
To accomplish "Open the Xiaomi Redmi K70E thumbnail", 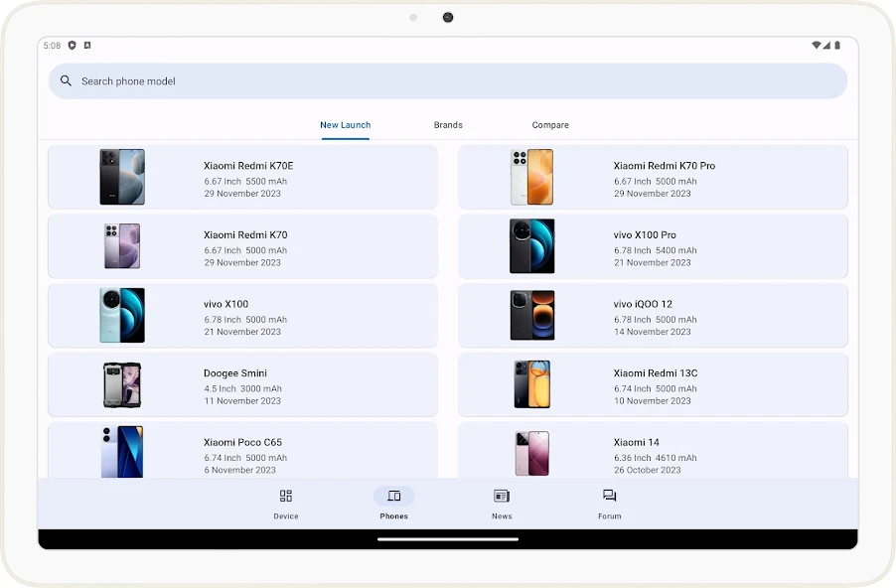I will (122, 177).
